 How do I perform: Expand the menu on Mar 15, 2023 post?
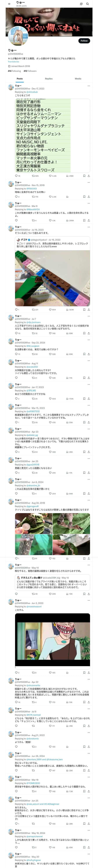[x=89, y=405]
